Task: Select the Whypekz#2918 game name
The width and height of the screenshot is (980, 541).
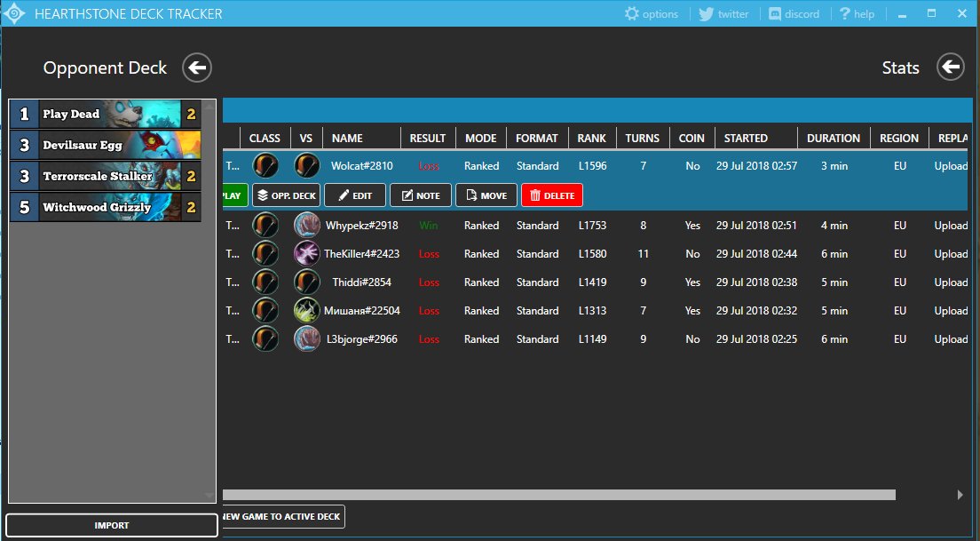Action: click(x=362, y=225)
